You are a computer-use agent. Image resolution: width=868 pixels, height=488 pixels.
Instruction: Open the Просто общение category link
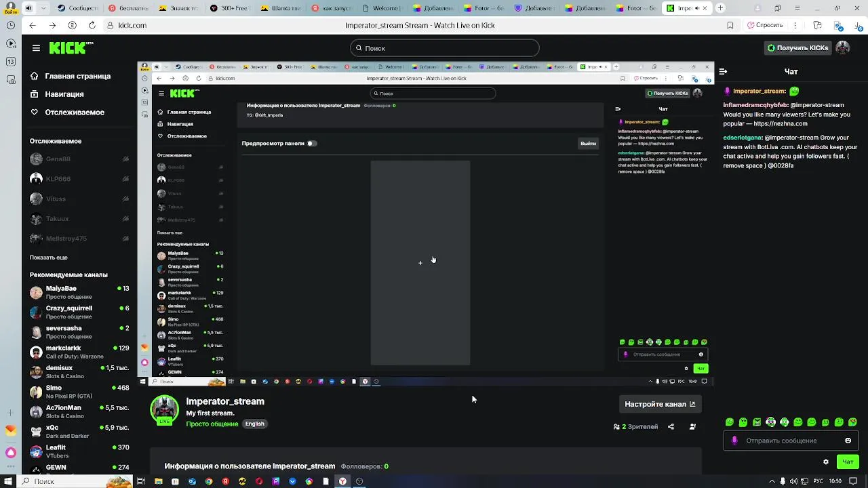(x=212, y=424)
